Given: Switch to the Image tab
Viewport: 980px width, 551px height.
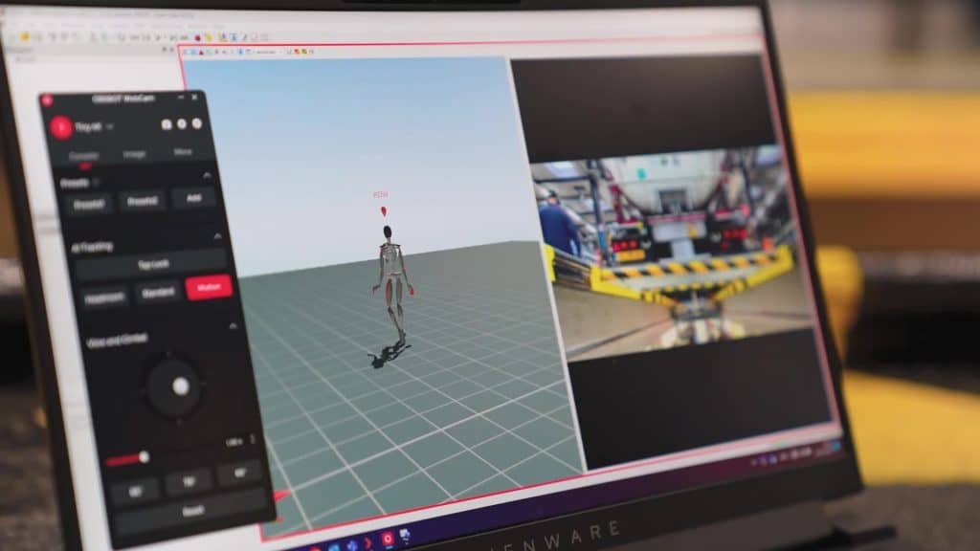Looking at the screenshot, I should click(133, 154).
